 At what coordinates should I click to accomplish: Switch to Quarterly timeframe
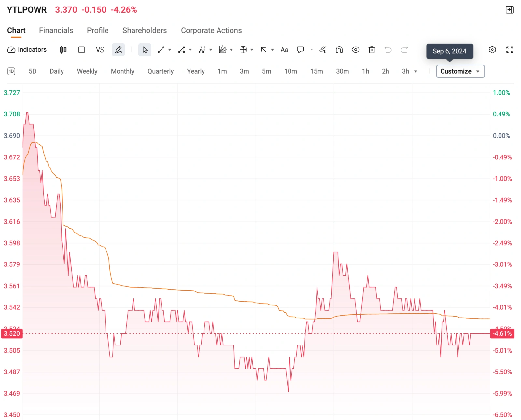coord(161,71)
